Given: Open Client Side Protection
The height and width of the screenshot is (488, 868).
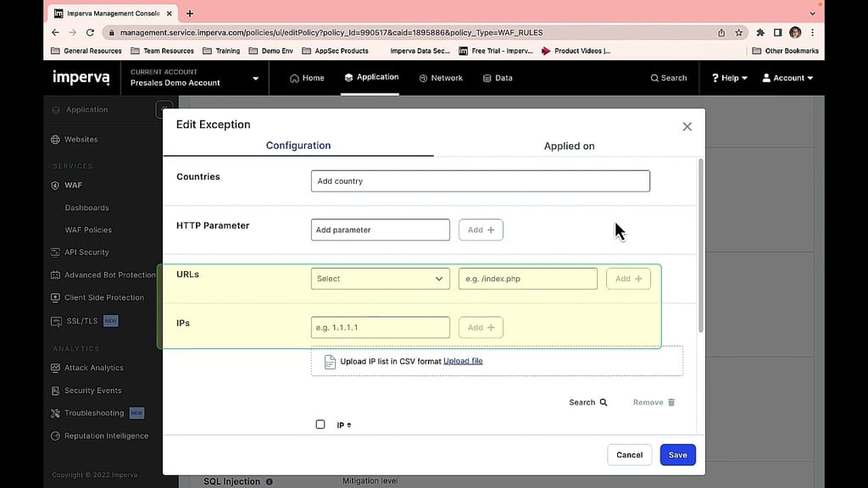Looking at the screenshot, I should click(x=102, y=297).
